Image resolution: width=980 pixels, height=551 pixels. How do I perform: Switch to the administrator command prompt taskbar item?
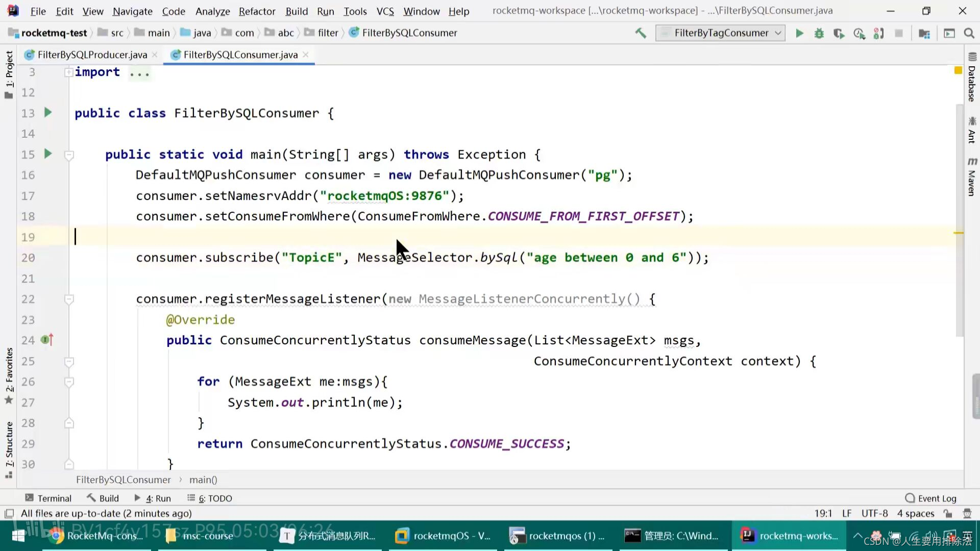click(673, 536)
